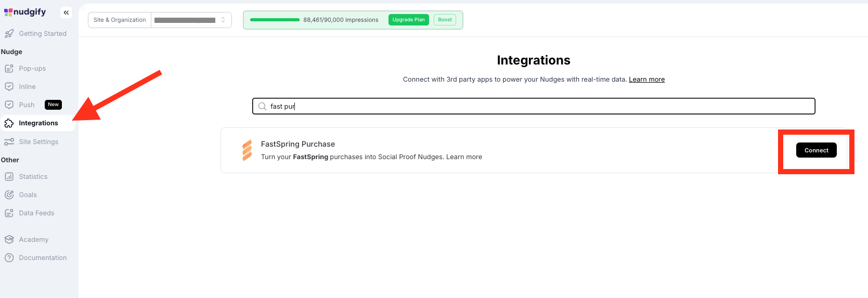The width and height of the screenshot is (868, 298).
Task: Open Site Settings from the sidebar
Action: pyautogui.click(x=38, y=142)
